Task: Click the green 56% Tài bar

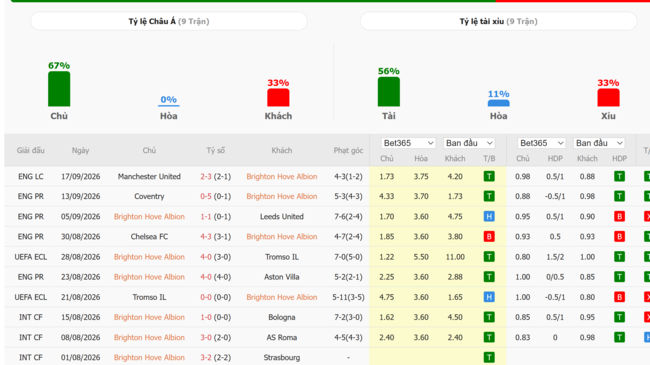Action: (388, 92)
